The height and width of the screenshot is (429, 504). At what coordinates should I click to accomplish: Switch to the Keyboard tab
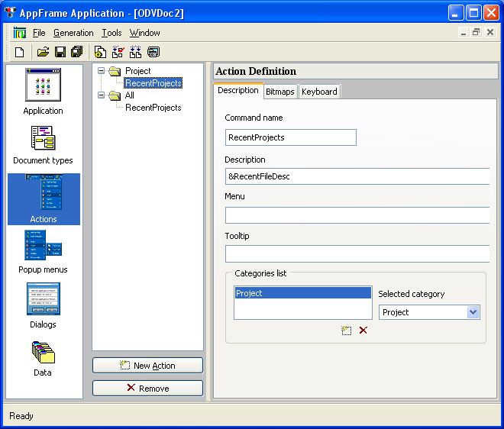pos(318,92)
